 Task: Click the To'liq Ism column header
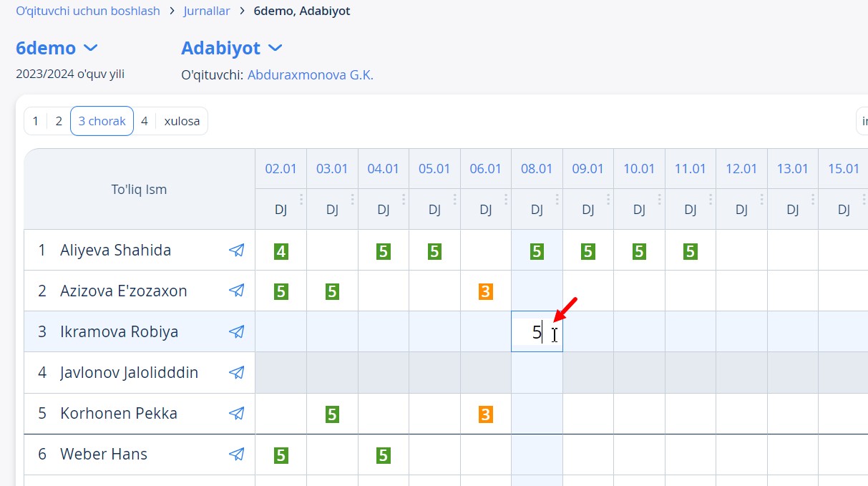[139, 190]
